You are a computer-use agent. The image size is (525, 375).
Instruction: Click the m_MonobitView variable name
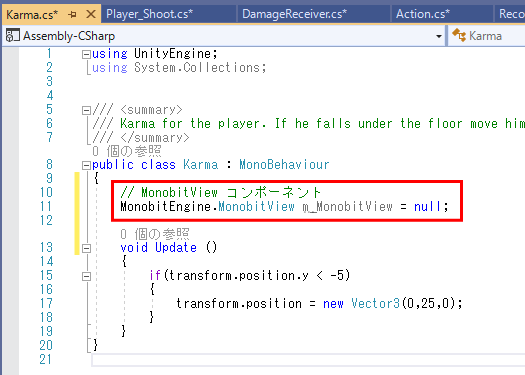click(x=348, y=207)
